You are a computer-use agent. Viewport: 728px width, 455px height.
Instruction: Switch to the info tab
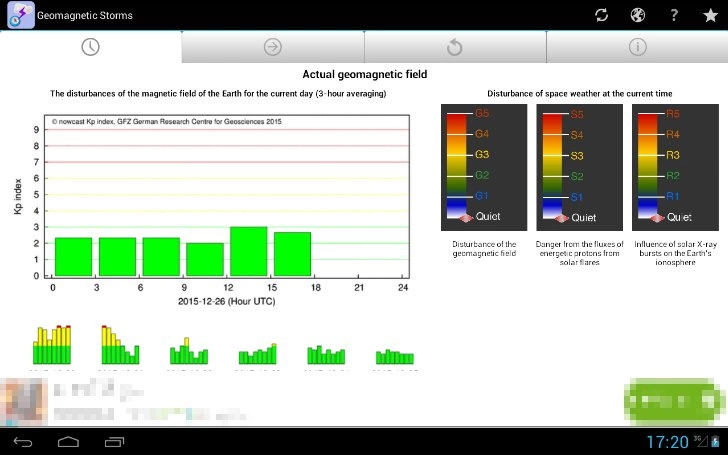click(x=637, y=47)
